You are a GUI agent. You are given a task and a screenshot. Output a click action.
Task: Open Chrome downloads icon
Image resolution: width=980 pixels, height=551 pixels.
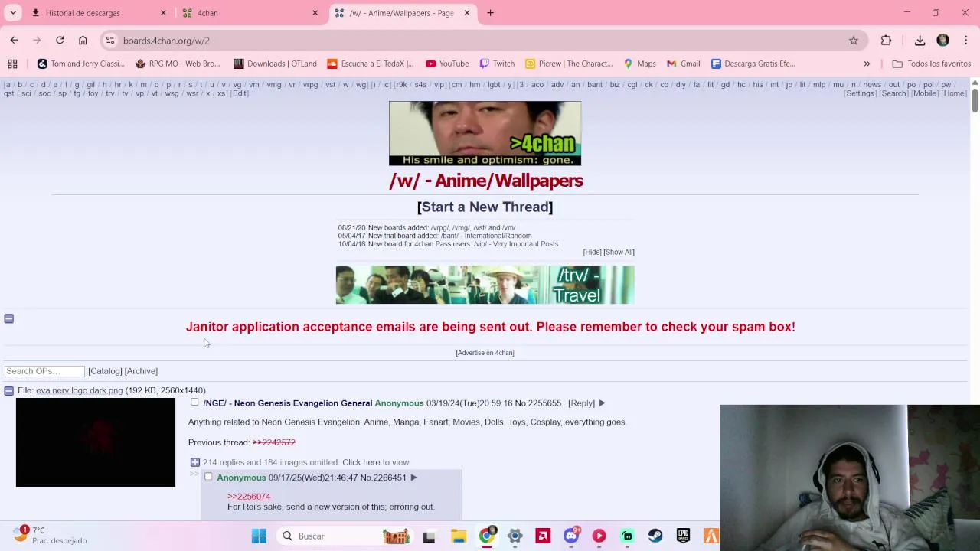920,41
